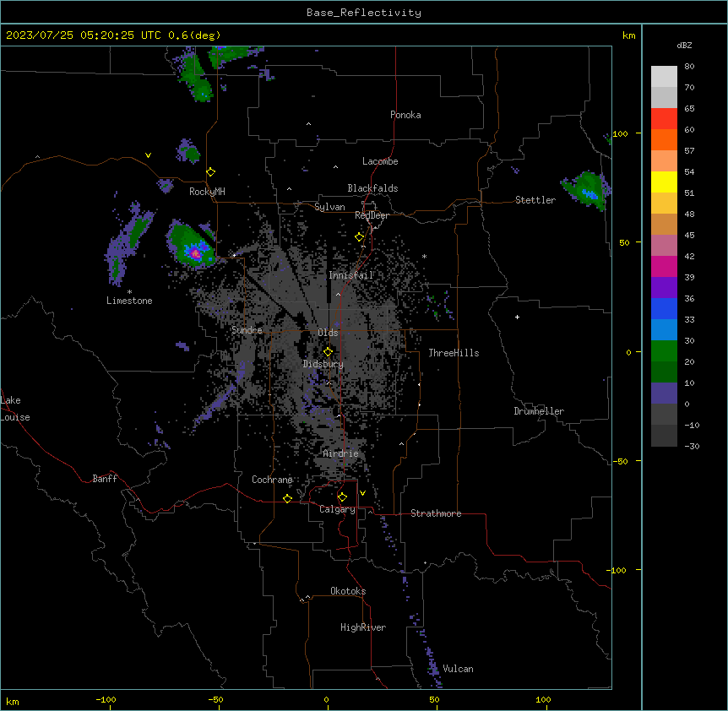Click the Innisfail city label
Screen dimensions: 728x711
tap(351, 275)
